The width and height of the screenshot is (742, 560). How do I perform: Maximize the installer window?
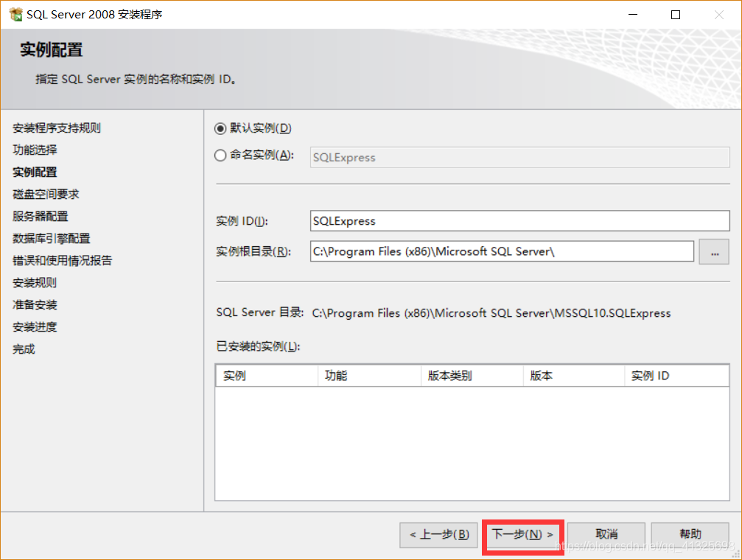(676, 15)
